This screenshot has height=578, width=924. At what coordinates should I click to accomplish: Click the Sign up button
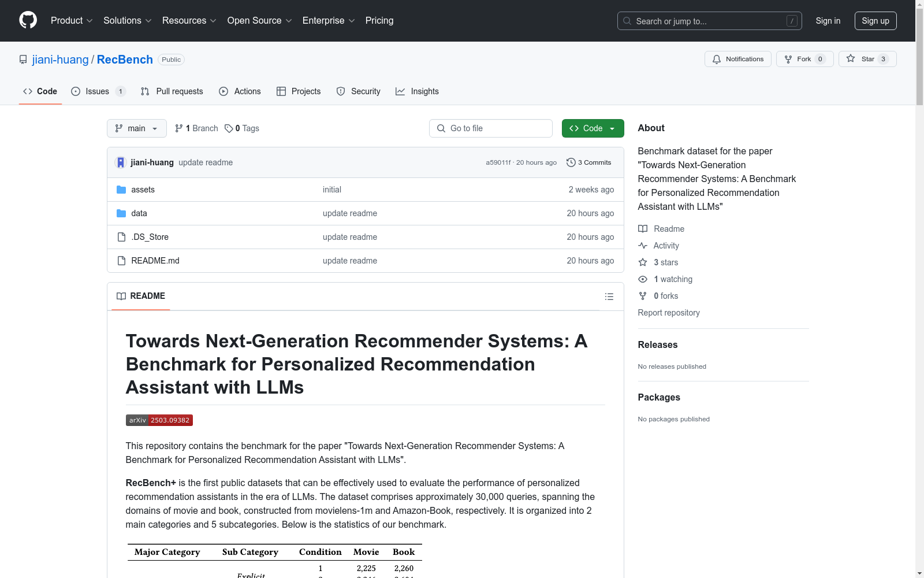point(875,21)
